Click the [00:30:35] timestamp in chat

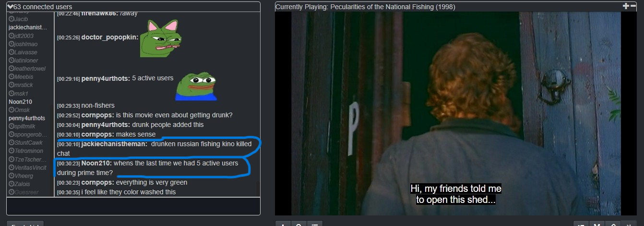point(69,192)
